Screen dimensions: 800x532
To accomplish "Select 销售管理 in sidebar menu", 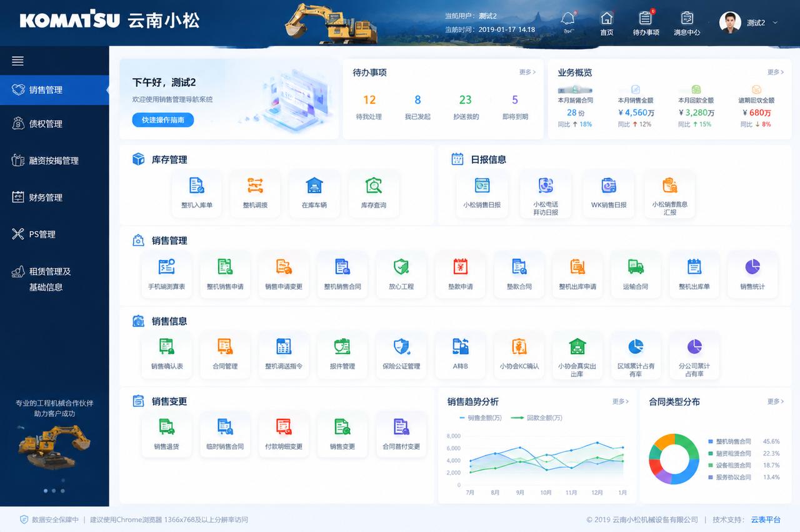I will (x=54, y=90).
